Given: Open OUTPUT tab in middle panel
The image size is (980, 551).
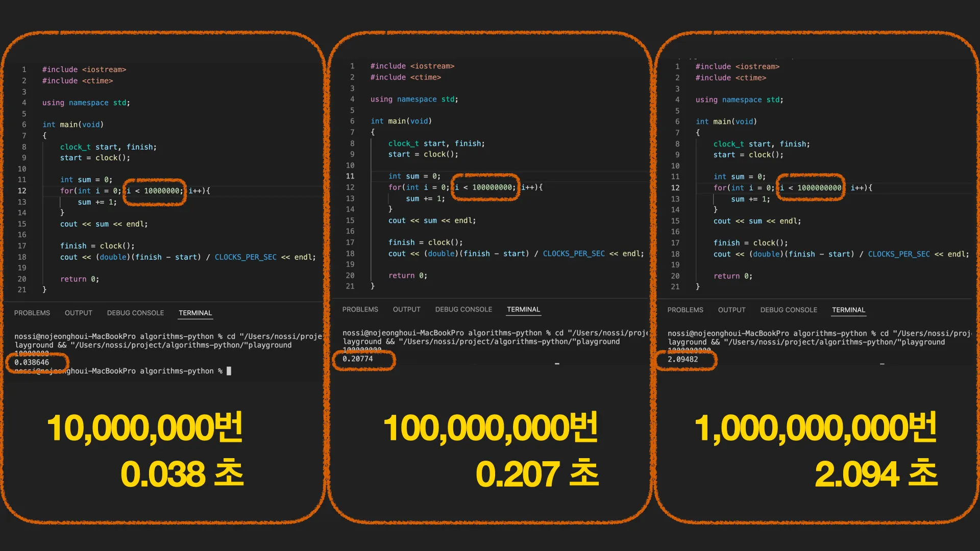Looking at the screenshot, I should 407,309.
